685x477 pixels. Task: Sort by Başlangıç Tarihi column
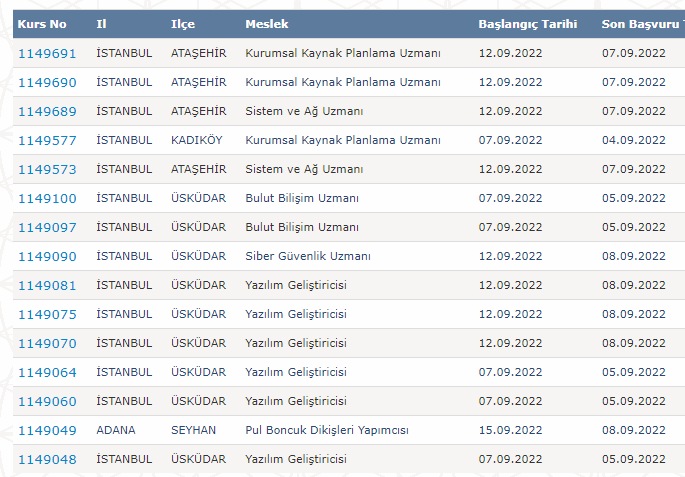click(527, 24)
